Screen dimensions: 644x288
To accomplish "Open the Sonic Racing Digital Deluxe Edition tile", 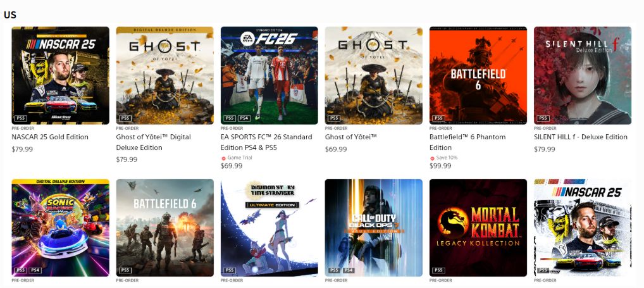I will (60, 228).
